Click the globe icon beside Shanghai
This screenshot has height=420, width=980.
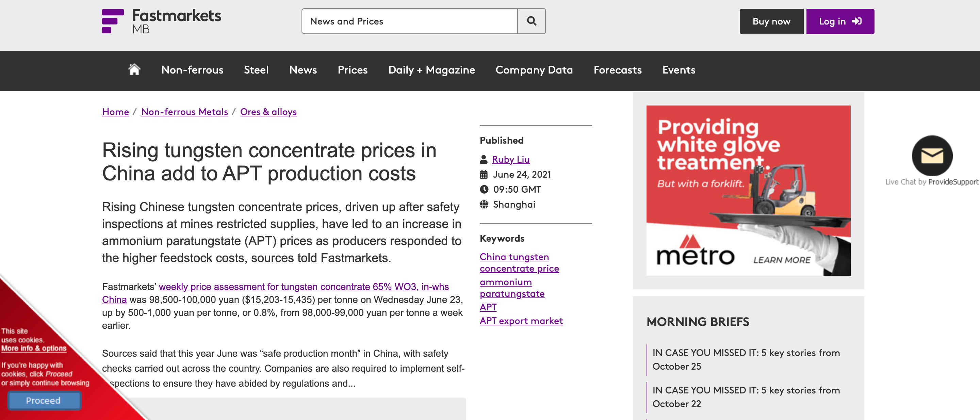pyautogui.click(x=484, y=205)
